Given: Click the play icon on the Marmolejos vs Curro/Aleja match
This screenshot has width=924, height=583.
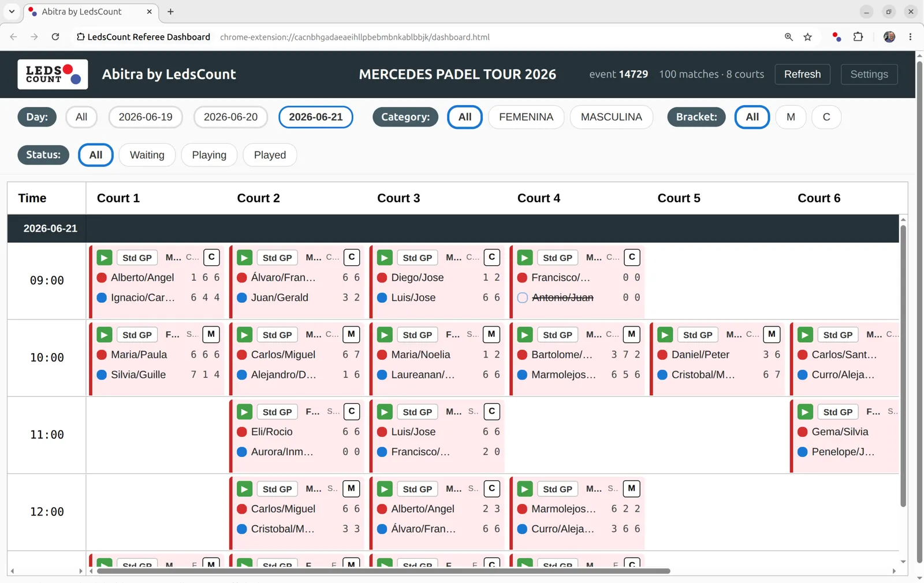Looking at the screenshot, I should [525, 489].
